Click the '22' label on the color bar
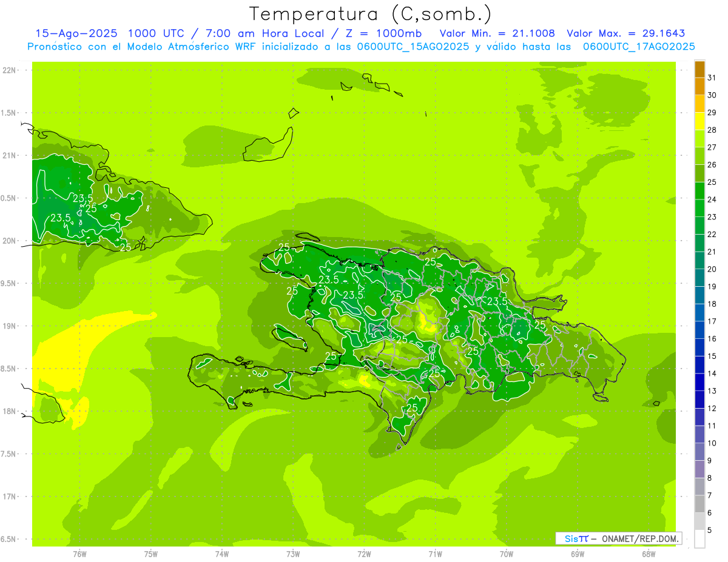This screenshot has height=562, width=728. (x=712, y=234)
